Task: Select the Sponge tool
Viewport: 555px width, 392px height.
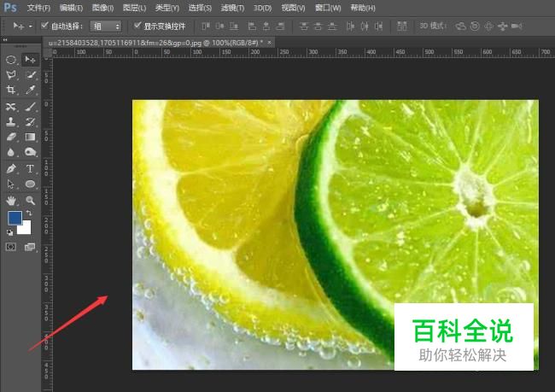Action: click(x=31, y=152)
